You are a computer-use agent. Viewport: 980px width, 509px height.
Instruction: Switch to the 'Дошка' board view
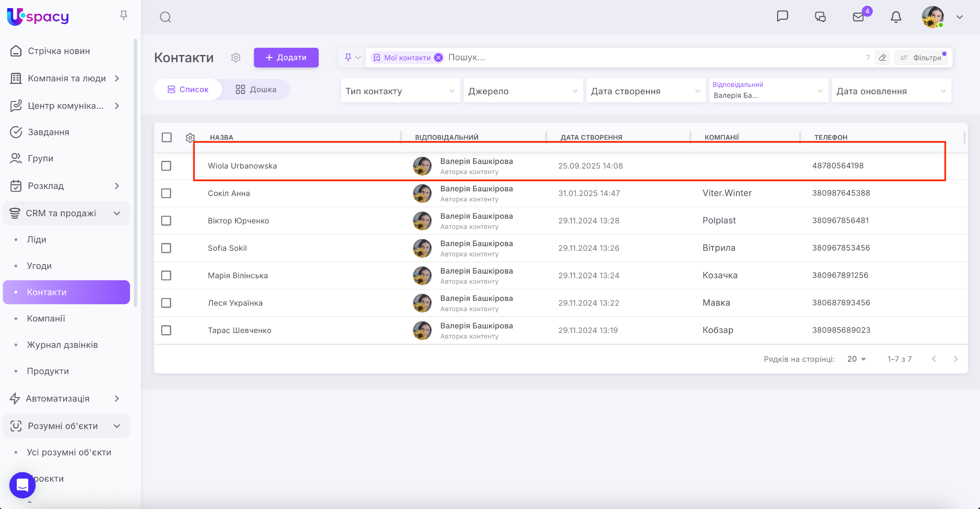[x=256, y=89]
